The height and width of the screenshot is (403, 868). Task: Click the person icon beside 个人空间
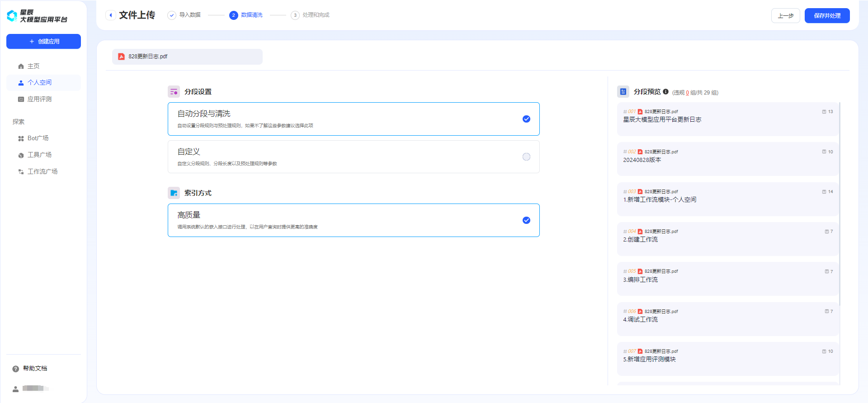point(21,83)
